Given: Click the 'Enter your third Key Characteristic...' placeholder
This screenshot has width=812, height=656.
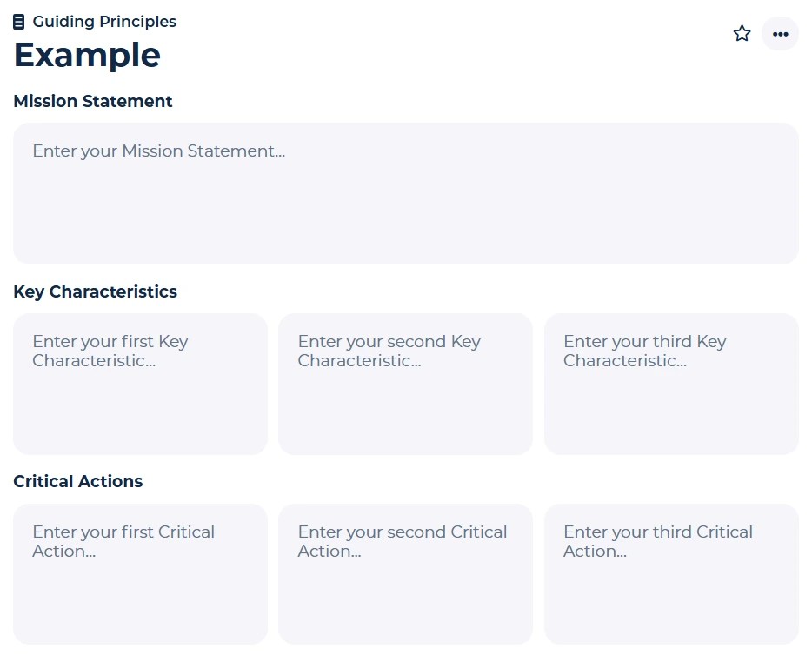Looking at the screenshot, I should (x=644, y=351).
